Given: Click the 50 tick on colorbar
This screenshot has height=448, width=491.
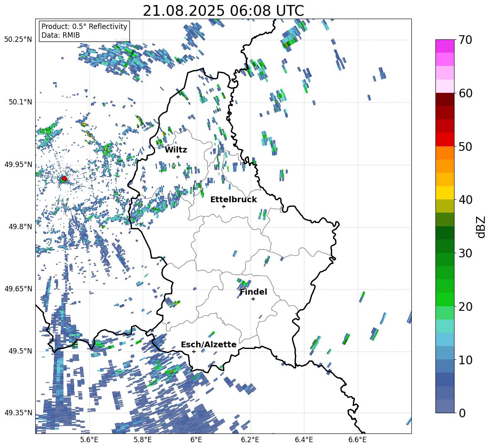Looking at the screenshot, I should 465,147.
